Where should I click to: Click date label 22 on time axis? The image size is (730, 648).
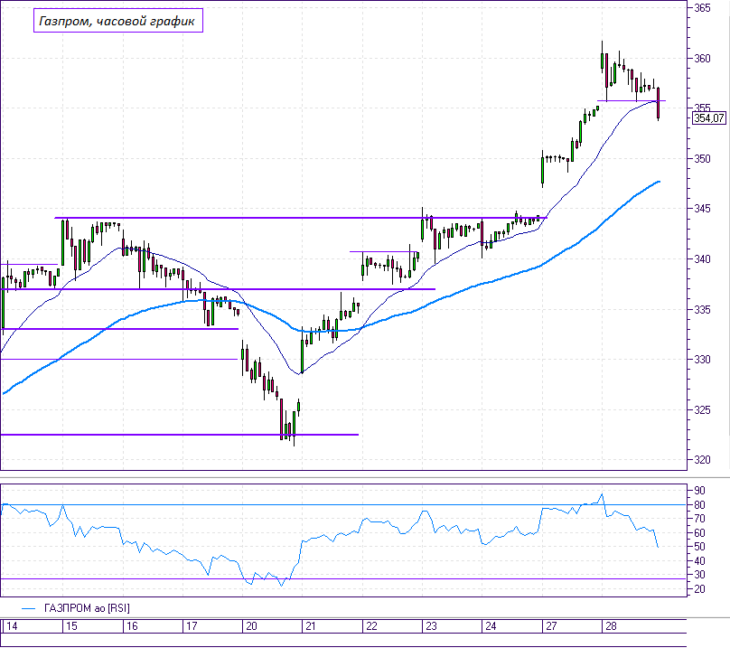(371, 626)
